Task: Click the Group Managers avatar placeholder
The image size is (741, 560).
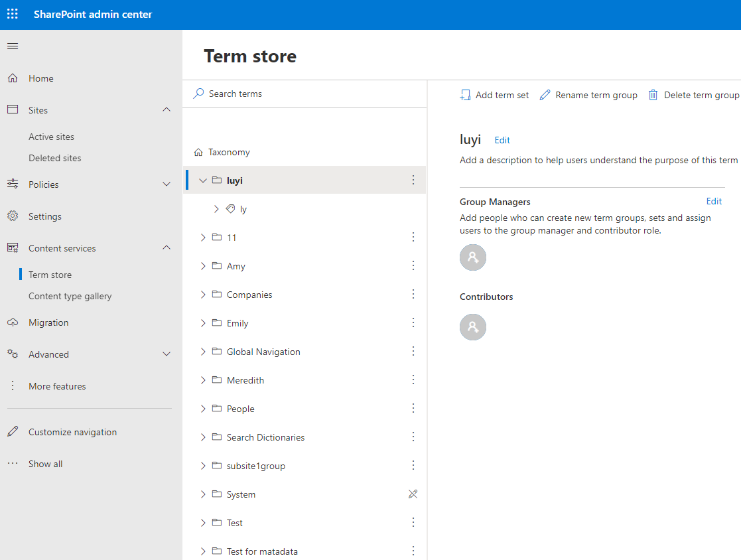Action: coord(472,257)
